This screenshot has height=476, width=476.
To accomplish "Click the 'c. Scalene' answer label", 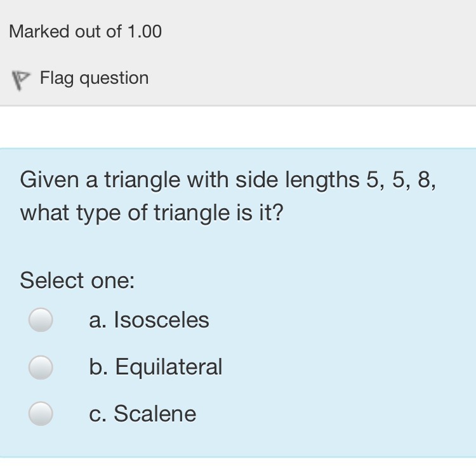I will [143, 414].
